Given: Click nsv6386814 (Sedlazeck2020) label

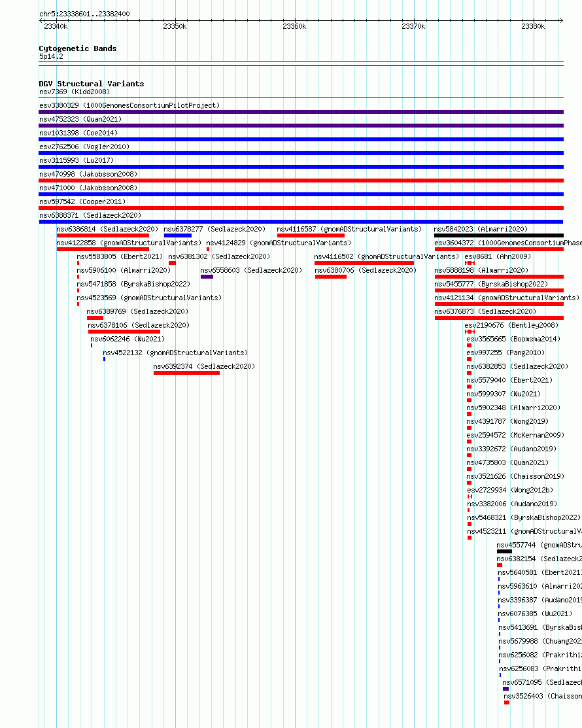Looking at the screenshot, I should point(107,229).
